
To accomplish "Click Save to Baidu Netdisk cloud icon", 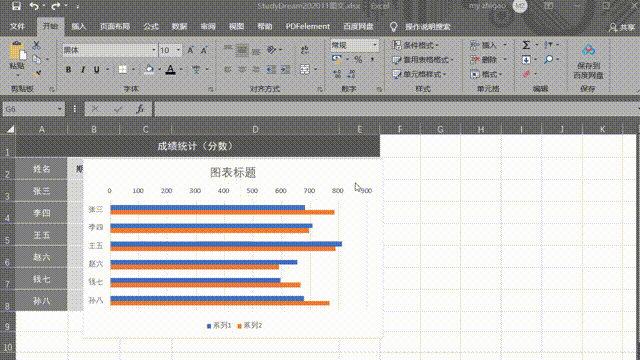I will point(589,51).
